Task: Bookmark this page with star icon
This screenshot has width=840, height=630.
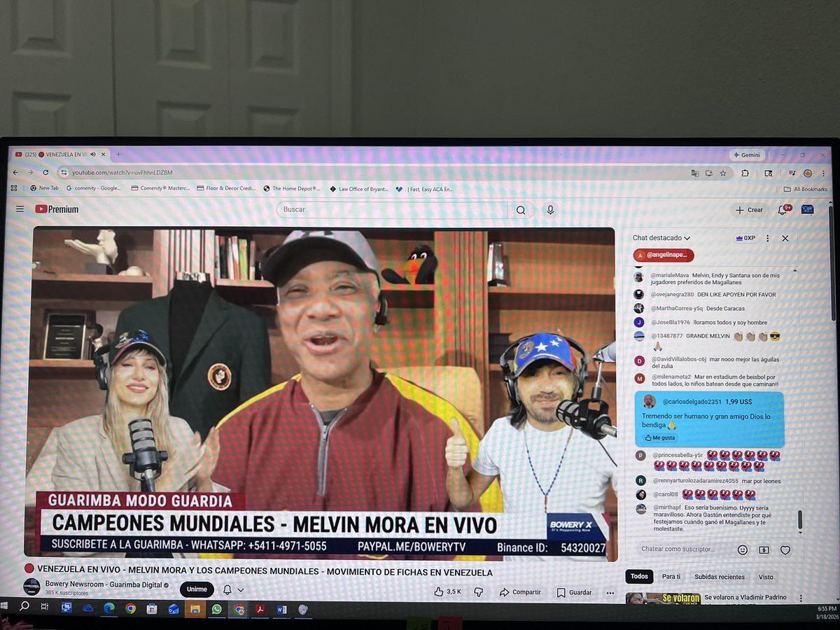Action: point(722,173)
